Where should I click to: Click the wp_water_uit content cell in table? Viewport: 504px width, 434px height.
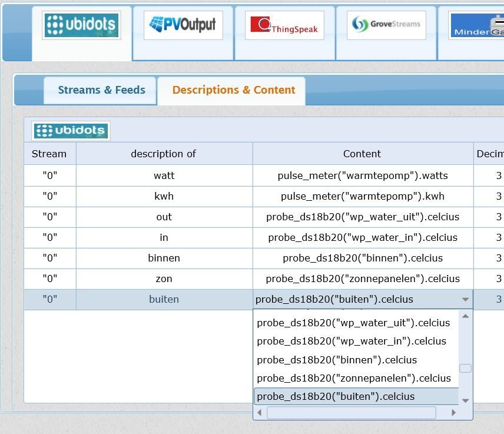click(x=363, y=217)
